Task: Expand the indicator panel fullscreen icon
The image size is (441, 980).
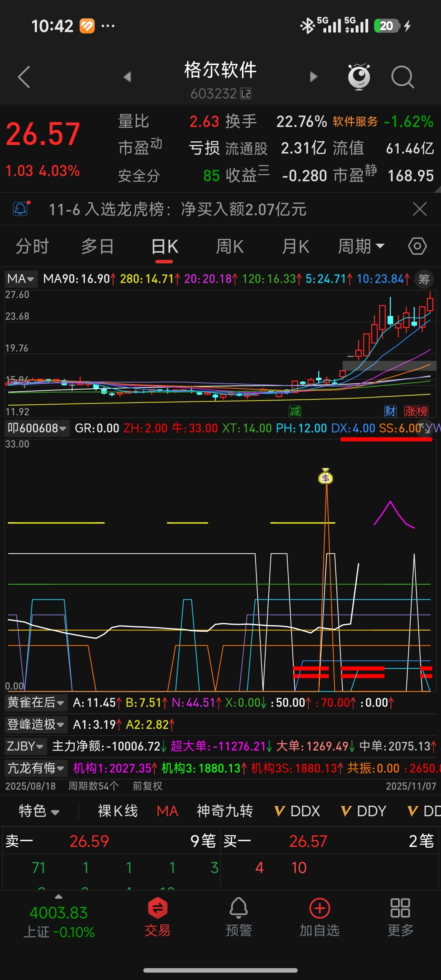Action: point(425,428)
